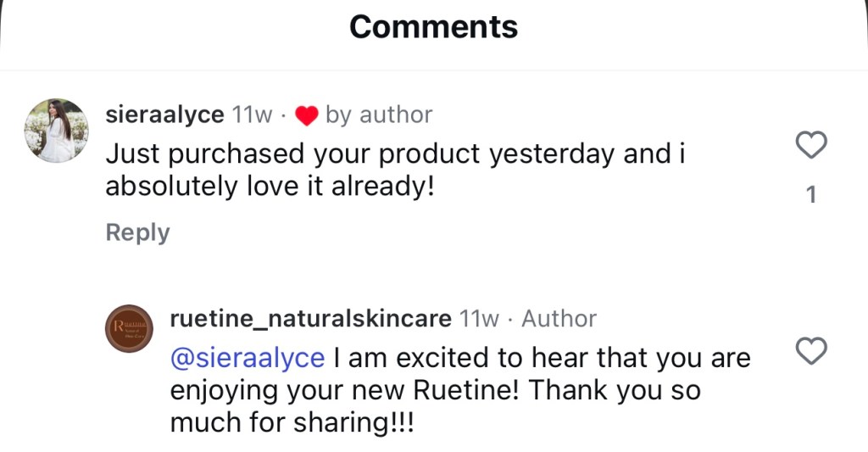
Task: Click the 11w timestamp on the author's reply
Action: pyautogui.click(x=479, y=319)
